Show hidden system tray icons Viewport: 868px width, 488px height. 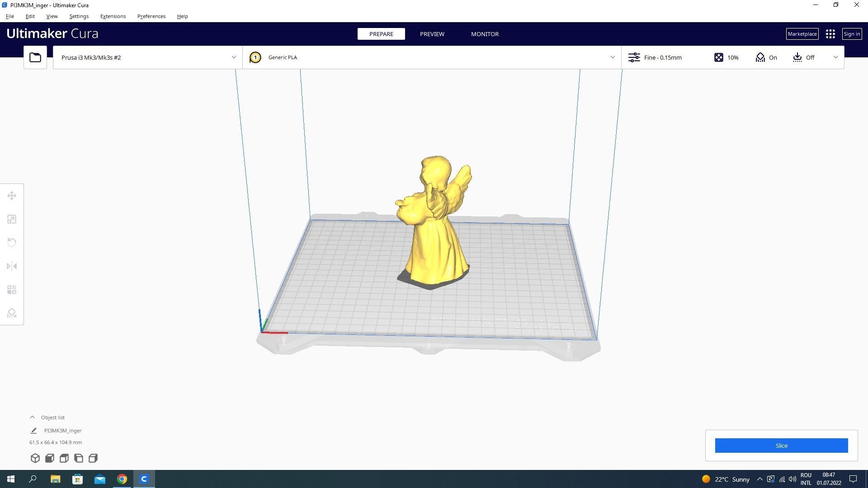coord(759,479)
